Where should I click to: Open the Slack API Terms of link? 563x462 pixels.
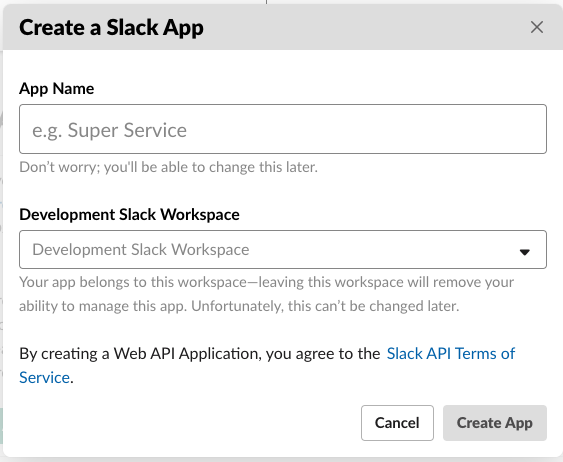click(x=451, y=354)
